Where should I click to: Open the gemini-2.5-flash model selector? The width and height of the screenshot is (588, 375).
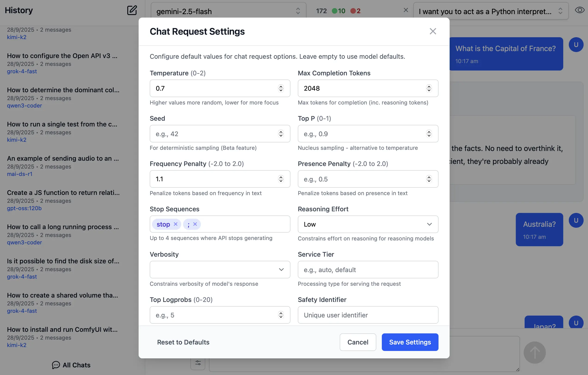pos(228,11)
